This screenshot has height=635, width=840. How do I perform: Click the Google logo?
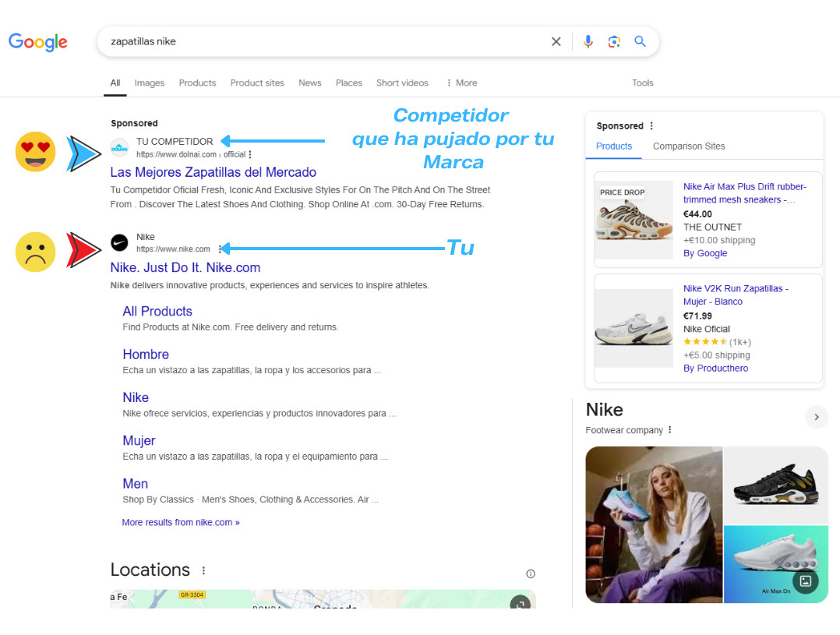tap(37, 43)
